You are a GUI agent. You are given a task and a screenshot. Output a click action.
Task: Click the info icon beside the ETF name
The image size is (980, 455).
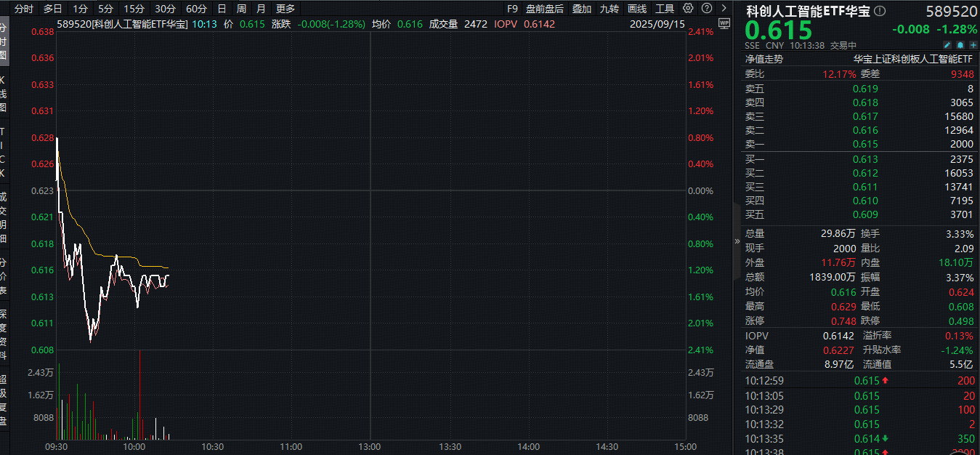tap(880, 11)
